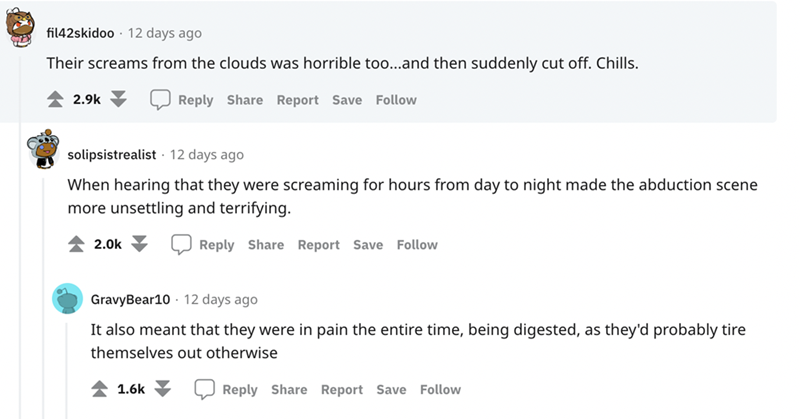Viewport: 800px width, 419px height.
Task: Click reply speech bubble on fil42skidoo's comment
Action: 160,100
